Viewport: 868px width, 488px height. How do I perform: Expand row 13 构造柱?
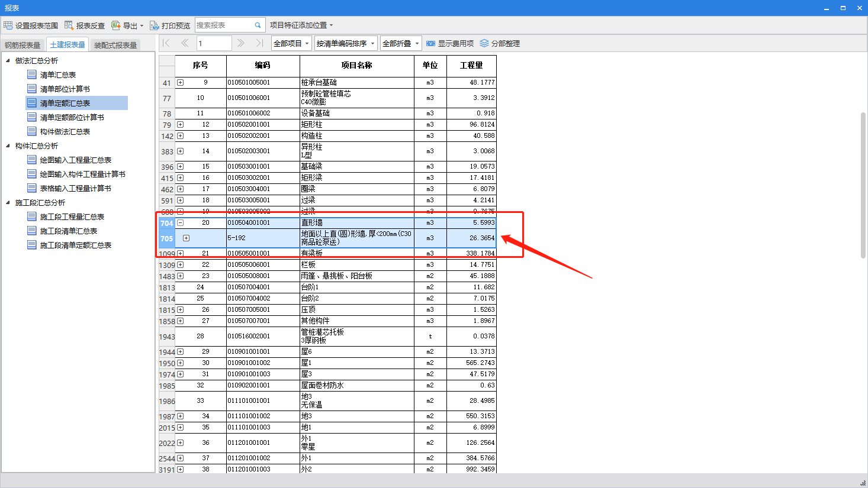click(180, 136)
